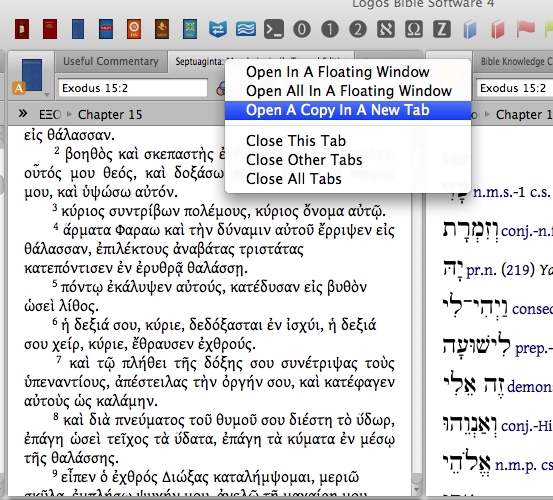Open the panel menu arrow under the cover

pyautogui.click(x=47, y=95)
